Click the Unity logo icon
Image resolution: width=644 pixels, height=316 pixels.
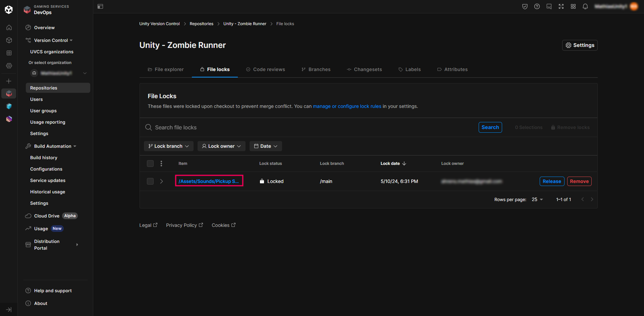click(9, 10)
